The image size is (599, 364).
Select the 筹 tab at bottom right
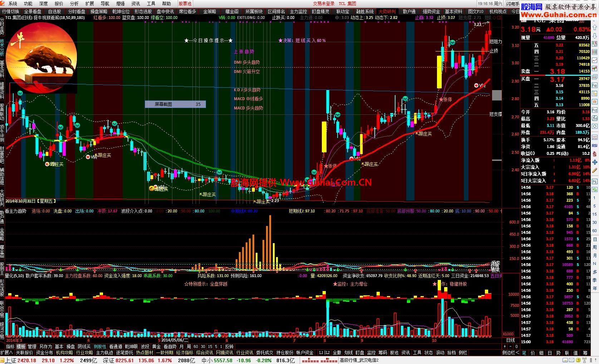[x=585, y=353]
